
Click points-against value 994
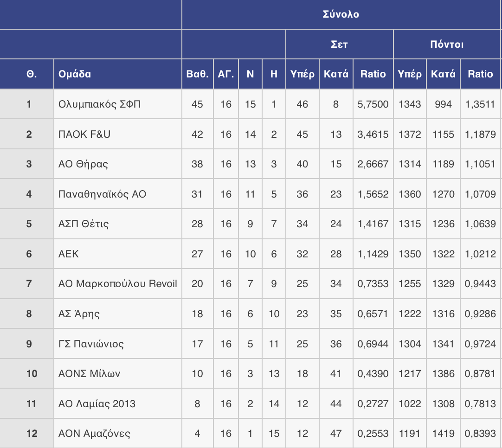point(444,104)
